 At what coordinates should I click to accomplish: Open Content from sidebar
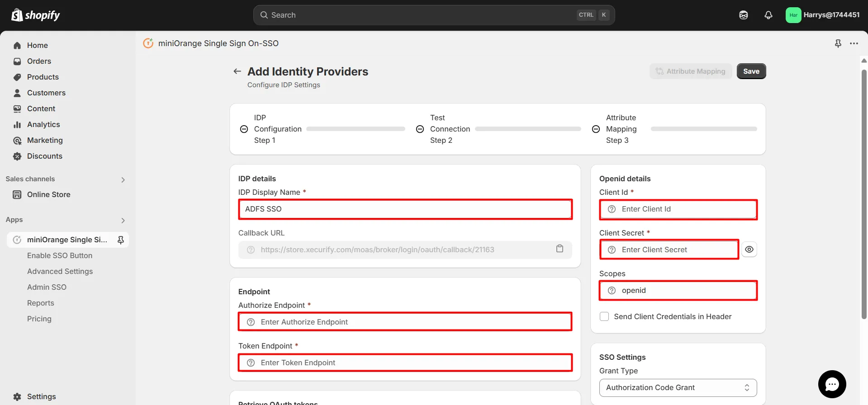pyautogui.click(x=41, y=108)
